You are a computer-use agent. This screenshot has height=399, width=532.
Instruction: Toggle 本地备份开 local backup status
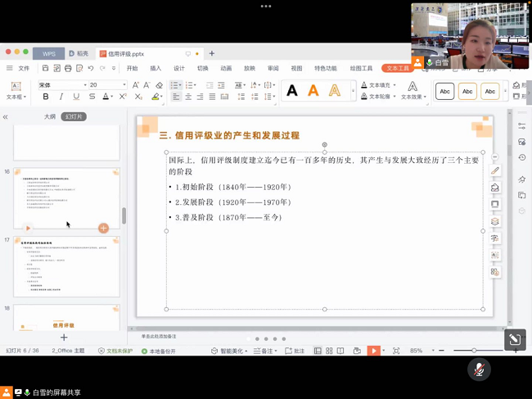pyautogui.click(x=158, y=351)
